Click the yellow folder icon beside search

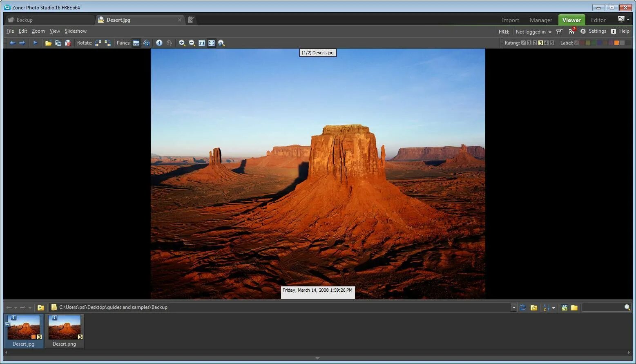point(574,308)
